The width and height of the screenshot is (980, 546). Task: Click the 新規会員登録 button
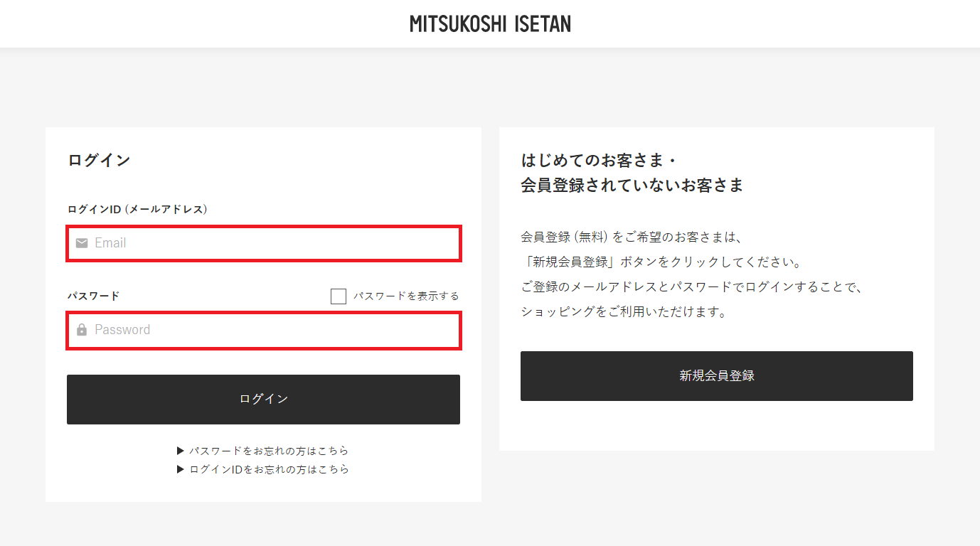[x=717, y=376]
